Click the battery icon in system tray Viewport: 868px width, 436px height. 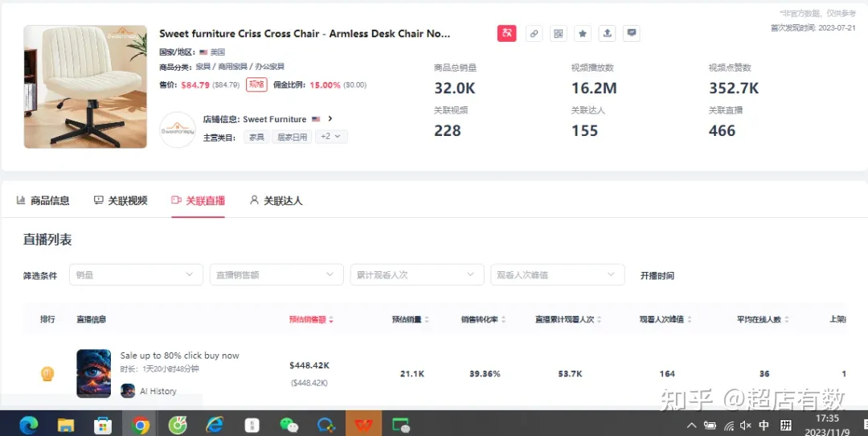710,426
